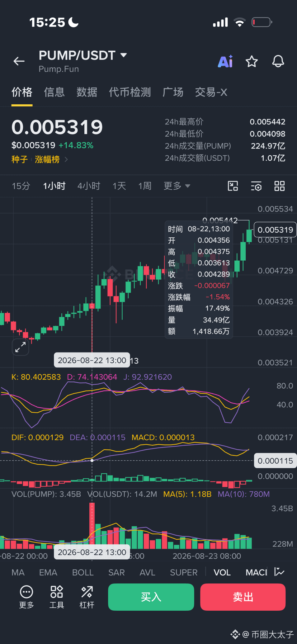The width and height of the screenshot is (297, 644).
Task: Open the bottom 更多 menu
Action: point(27,597)
